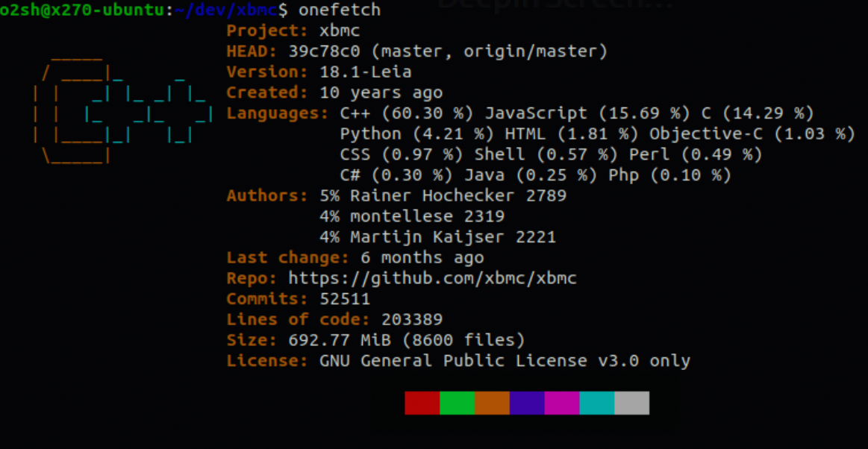Click author line 'montellese 2319'
868x449 pixels.
(428, 217)
